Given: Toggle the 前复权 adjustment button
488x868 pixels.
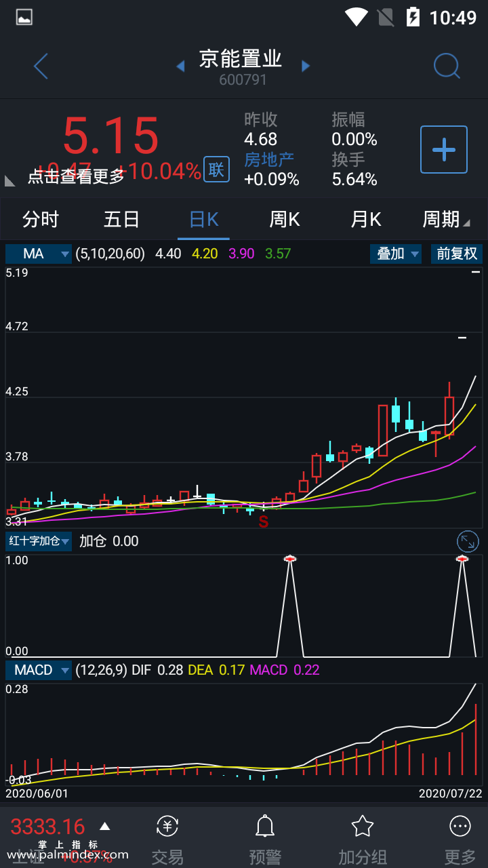Looking at the screenshot, I should [x=457, y=254].
